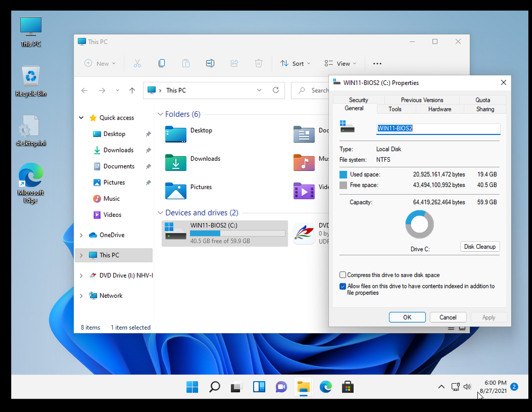Switch to the Hardware tab
532x412 pixels.
pyautogui.click(x=440, y=109)
